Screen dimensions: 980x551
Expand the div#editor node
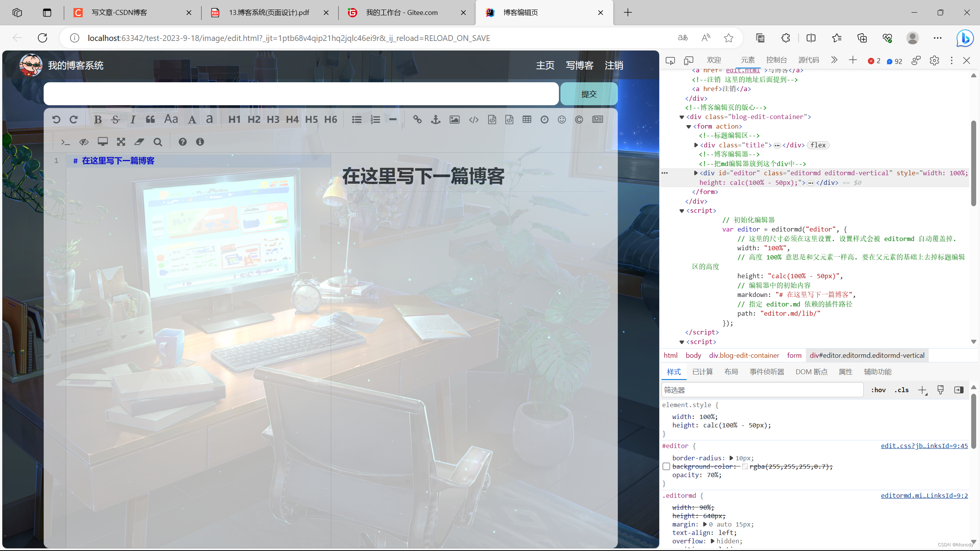click(696, 173)
